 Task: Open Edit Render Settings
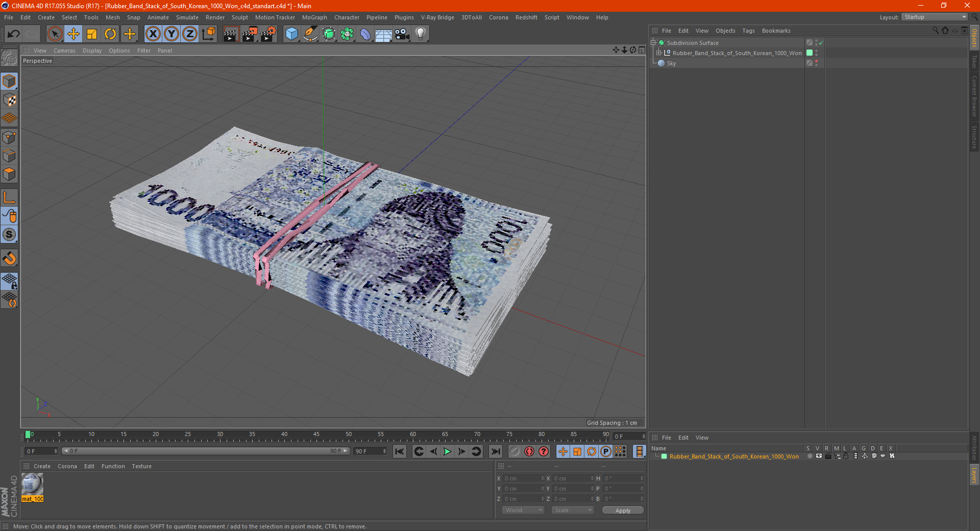click(x=268, y=34)
